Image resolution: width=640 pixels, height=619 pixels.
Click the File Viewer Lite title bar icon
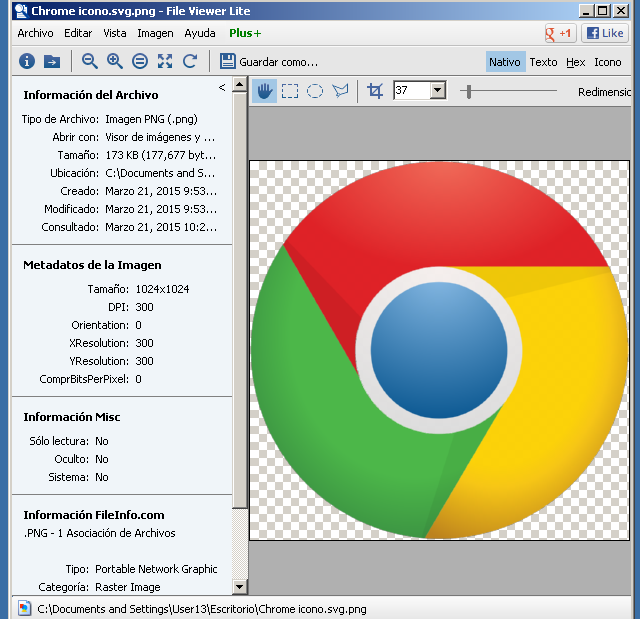click(x=20, y=11)
